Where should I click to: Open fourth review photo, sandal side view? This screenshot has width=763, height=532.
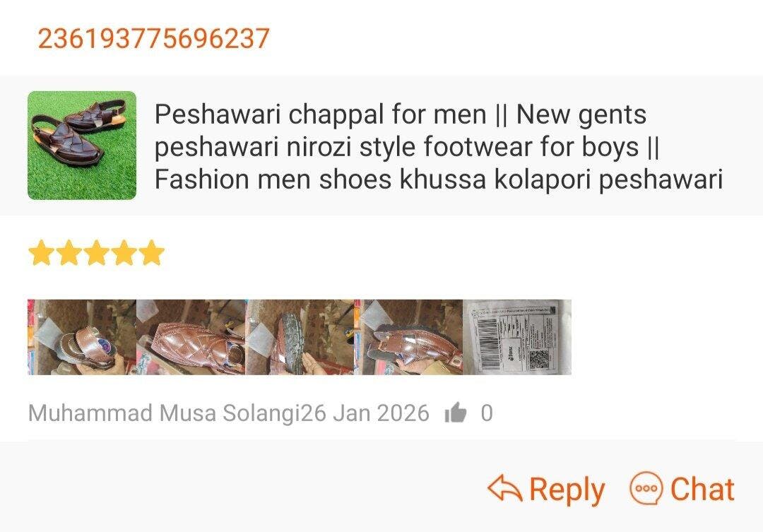[x=408, y=337]
